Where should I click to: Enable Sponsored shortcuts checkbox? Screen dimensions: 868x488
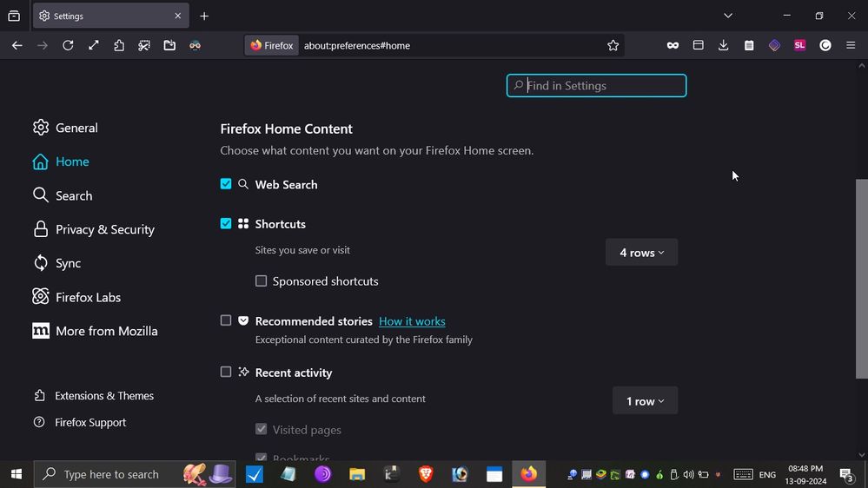[x=261, y=281]
